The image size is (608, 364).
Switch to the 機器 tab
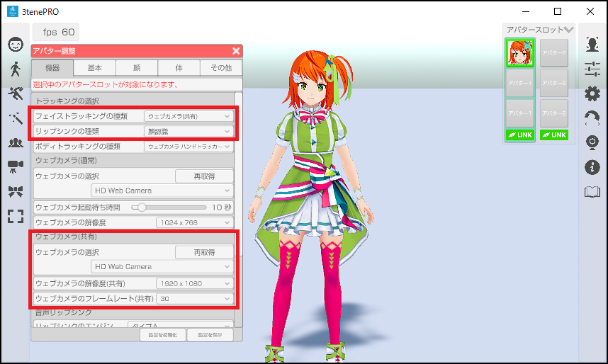click(52, 68)
